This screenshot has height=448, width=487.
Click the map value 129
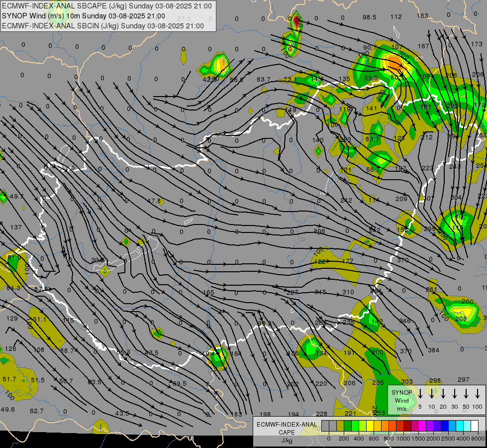[12, 319]
